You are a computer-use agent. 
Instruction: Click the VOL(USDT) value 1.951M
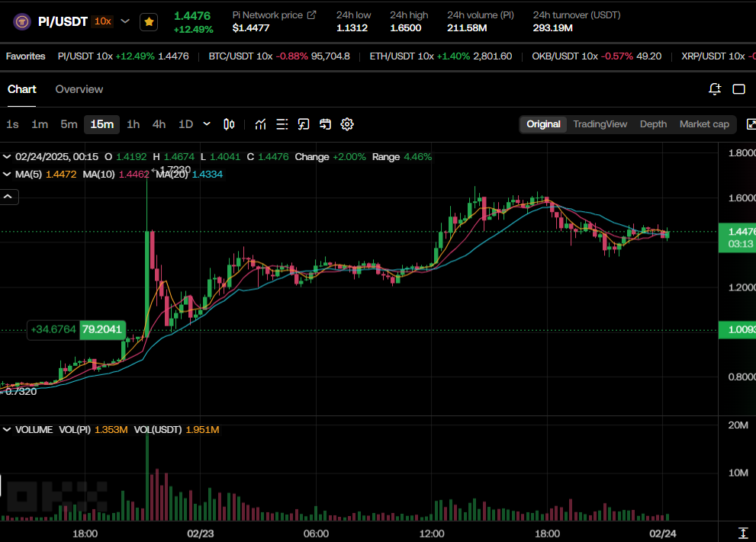[202, 429]
